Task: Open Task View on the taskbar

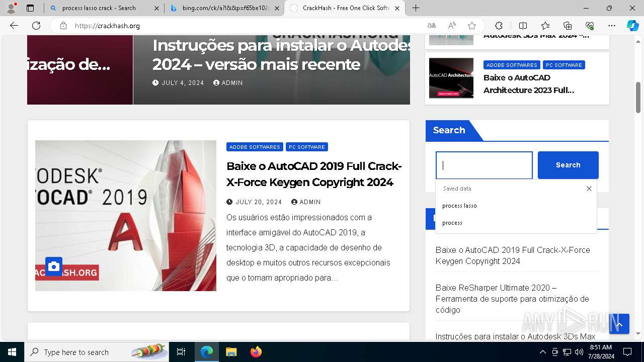Action: [x=181, y=352]
